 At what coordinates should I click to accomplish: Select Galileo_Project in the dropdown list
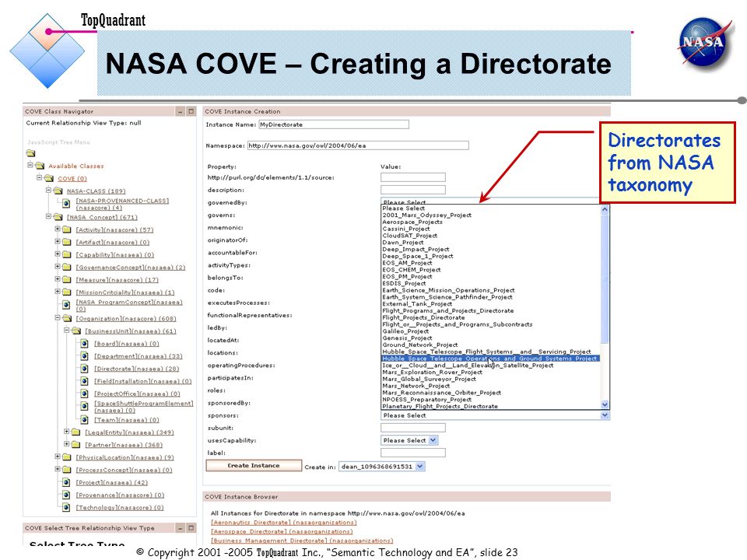[x=405, y=331]
